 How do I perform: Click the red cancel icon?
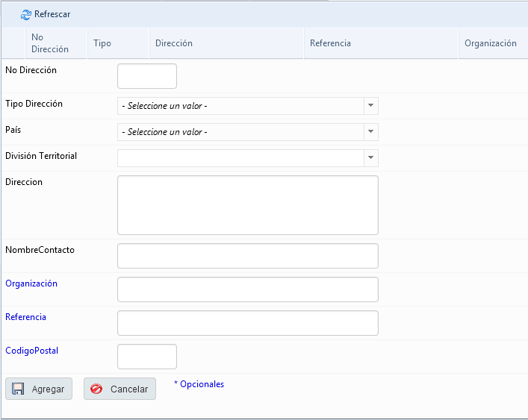[x=96, y=389]
